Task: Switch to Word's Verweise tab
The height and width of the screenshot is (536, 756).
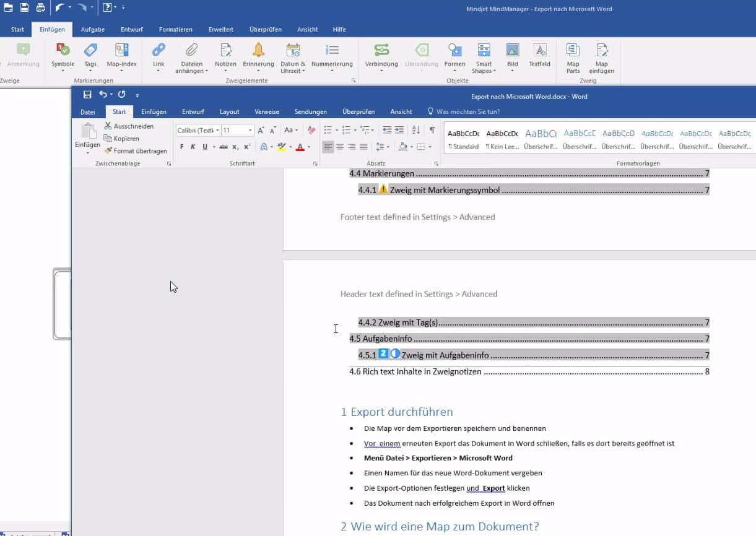Action: 267,111
